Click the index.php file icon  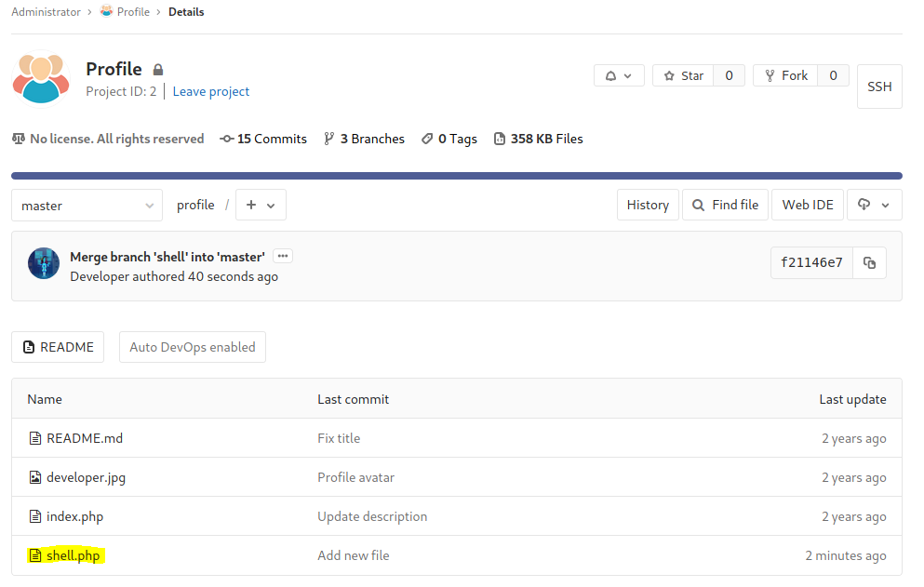click(35, 516)
